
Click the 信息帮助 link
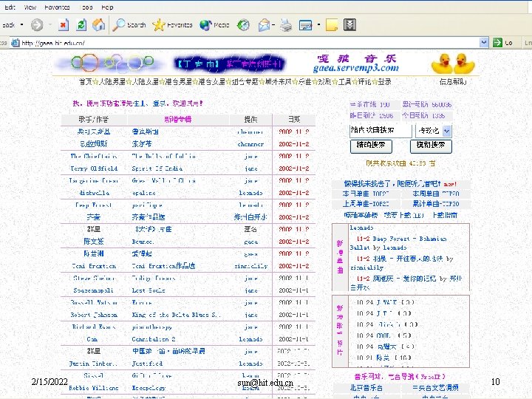[x=453, y=82]
